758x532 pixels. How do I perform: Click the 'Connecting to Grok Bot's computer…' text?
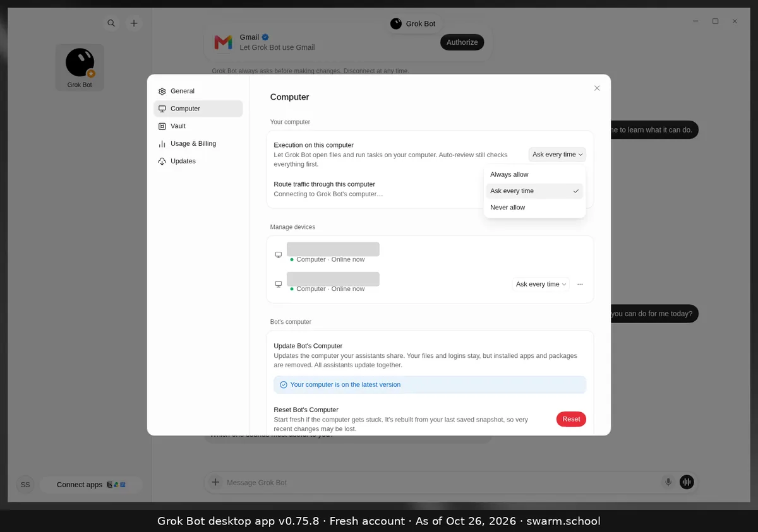328,194
